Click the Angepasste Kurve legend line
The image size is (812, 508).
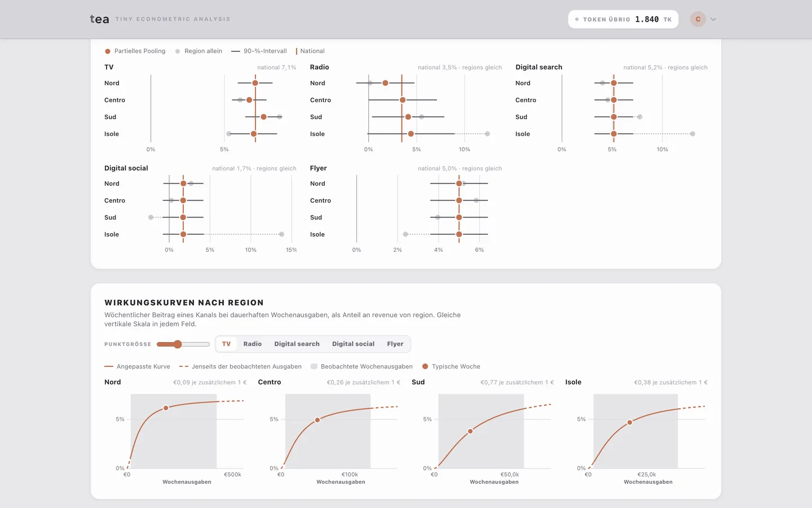tap(109, 366)
